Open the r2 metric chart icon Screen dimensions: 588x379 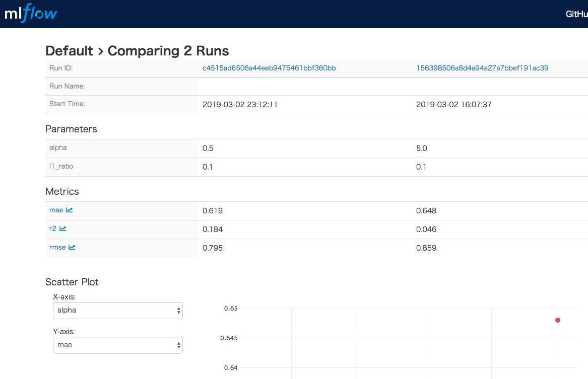click(63, 229)
